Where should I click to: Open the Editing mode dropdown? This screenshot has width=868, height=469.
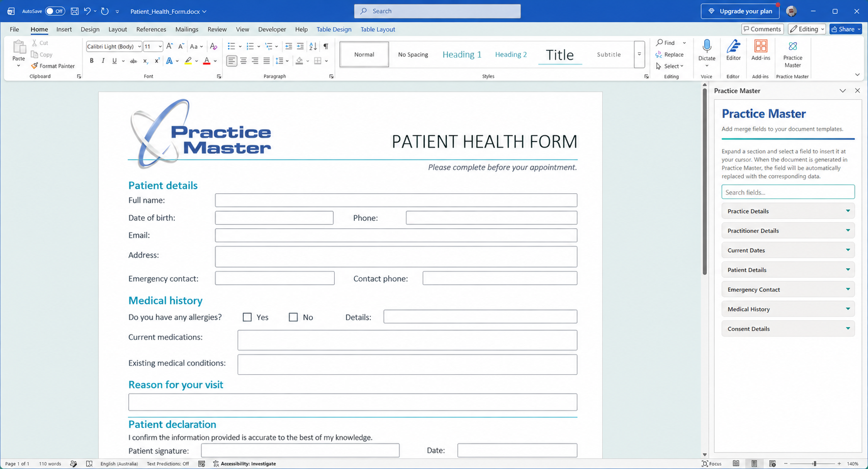[x=807, y=29]
